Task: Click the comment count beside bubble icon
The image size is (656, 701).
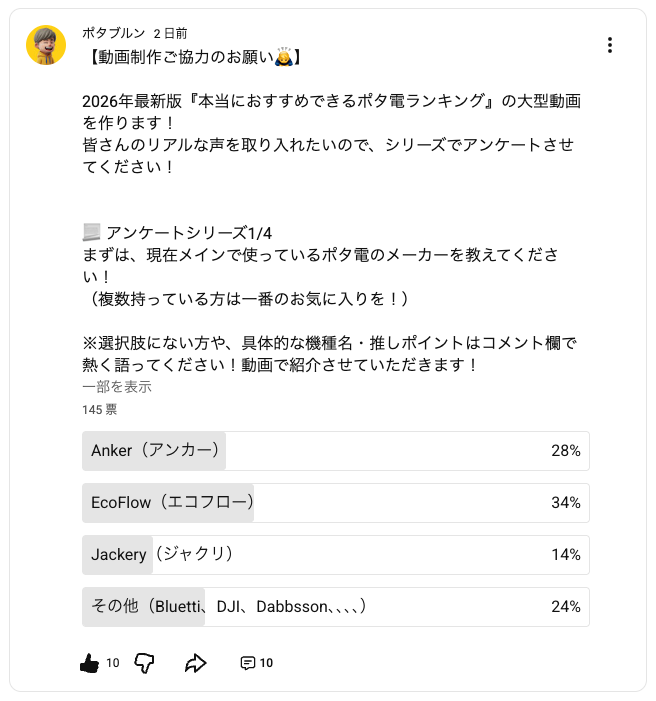Action: (x=267, y=663)
